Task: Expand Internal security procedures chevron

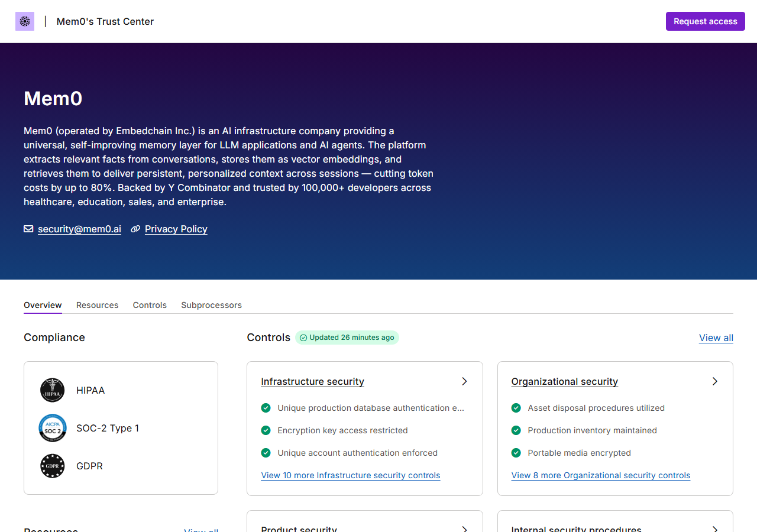Action: click(715, 529)
